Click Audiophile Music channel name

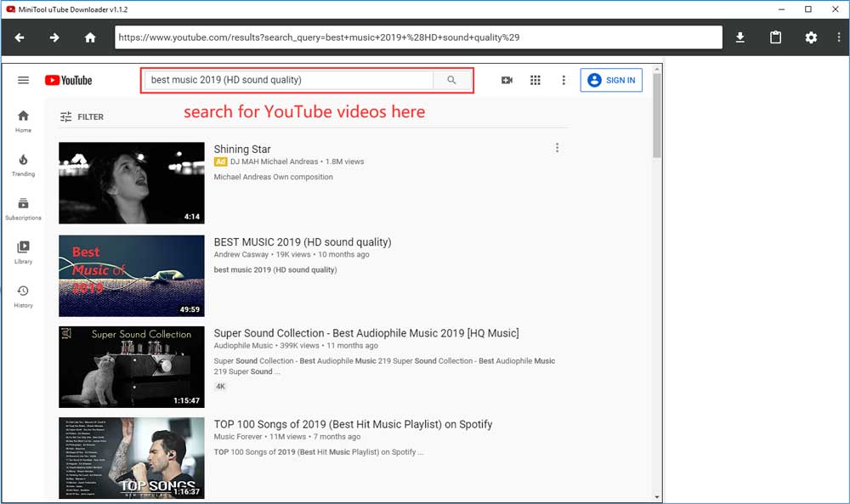point(243,345)
